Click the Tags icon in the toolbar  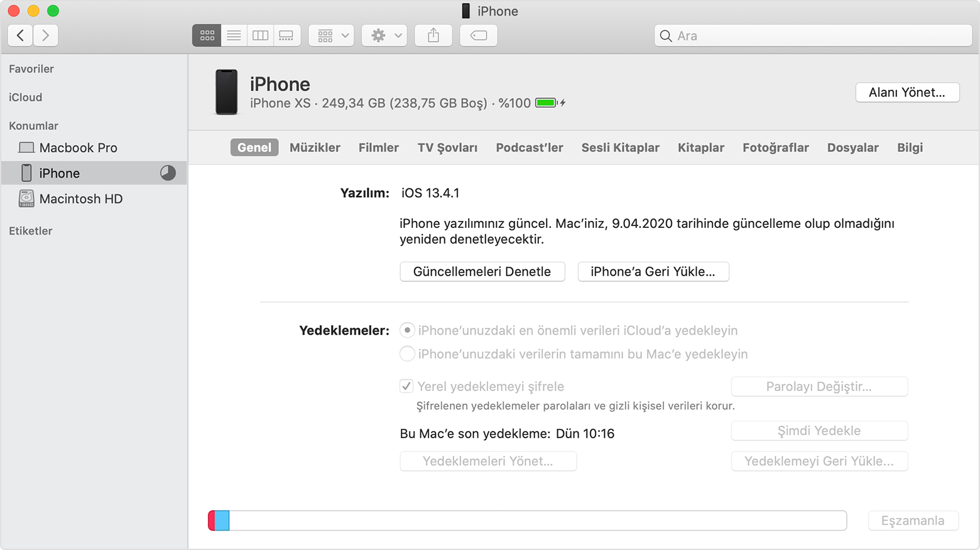pos(478,35)
